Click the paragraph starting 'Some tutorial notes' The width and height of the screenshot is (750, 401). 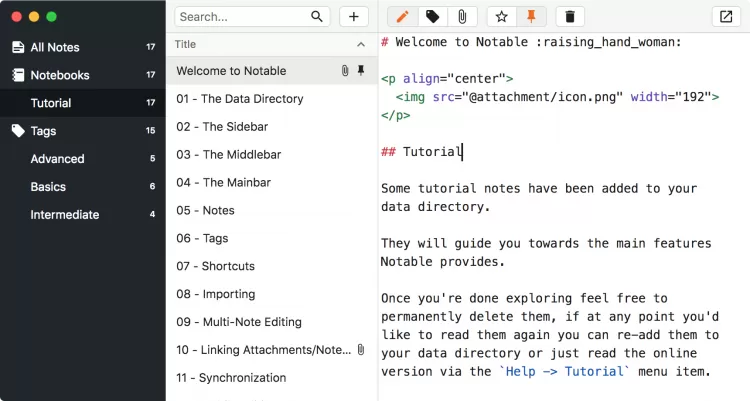(539, 198)
